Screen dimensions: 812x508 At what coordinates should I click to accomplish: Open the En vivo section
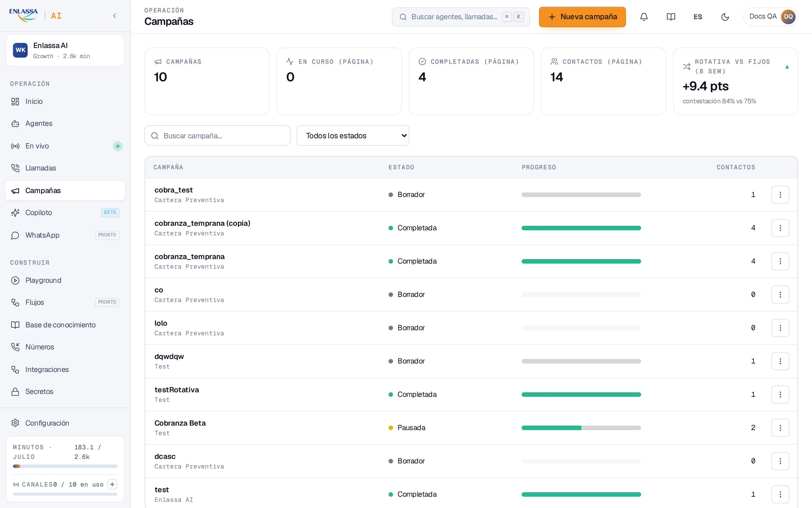(65, 146)
